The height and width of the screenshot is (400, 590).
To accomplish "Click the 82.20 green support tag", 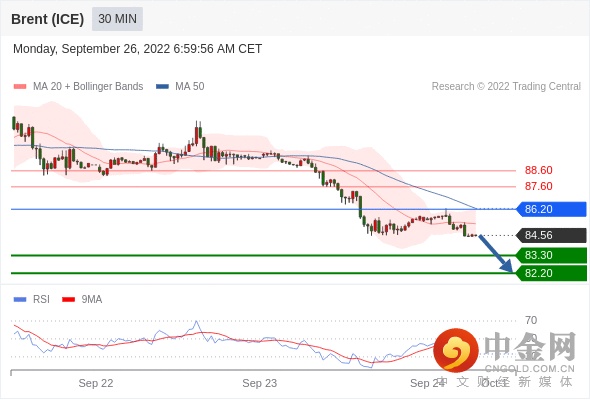I will point(552,273).
